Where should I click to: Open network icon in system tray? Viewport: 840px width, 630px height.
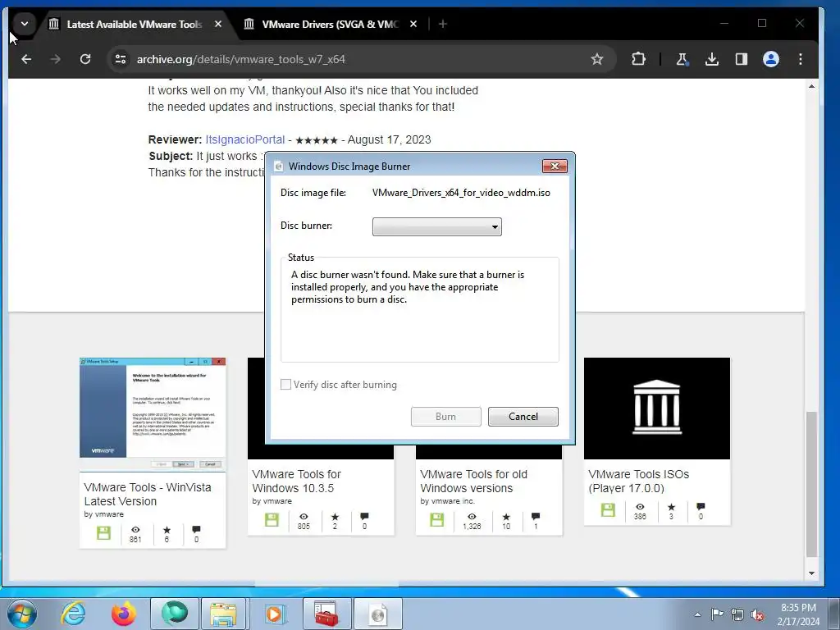(x=737, y=614)
